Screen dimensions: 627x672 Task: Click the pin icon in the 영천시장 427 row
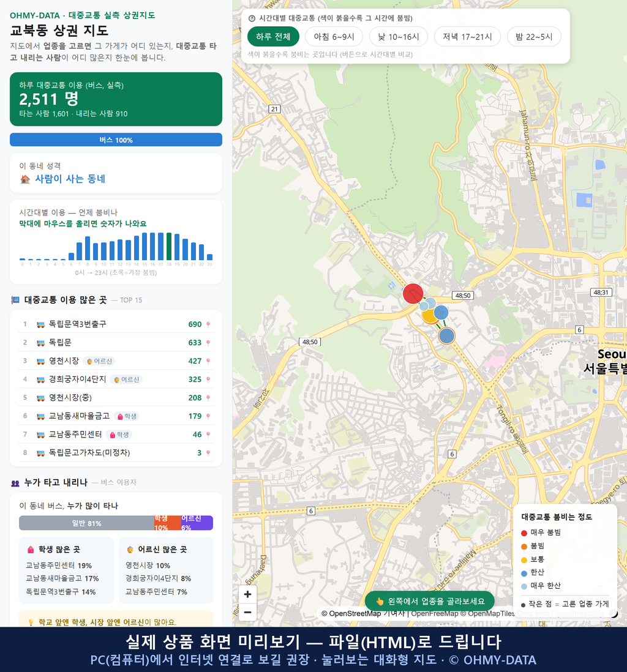(x=208, y=361)
